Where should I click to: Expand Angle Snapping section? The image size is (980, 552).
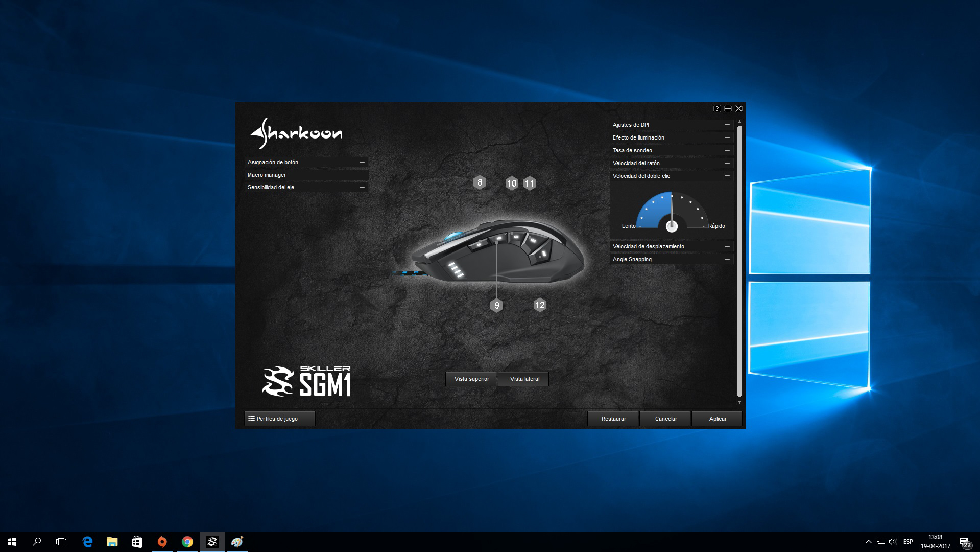coord(672,259)
